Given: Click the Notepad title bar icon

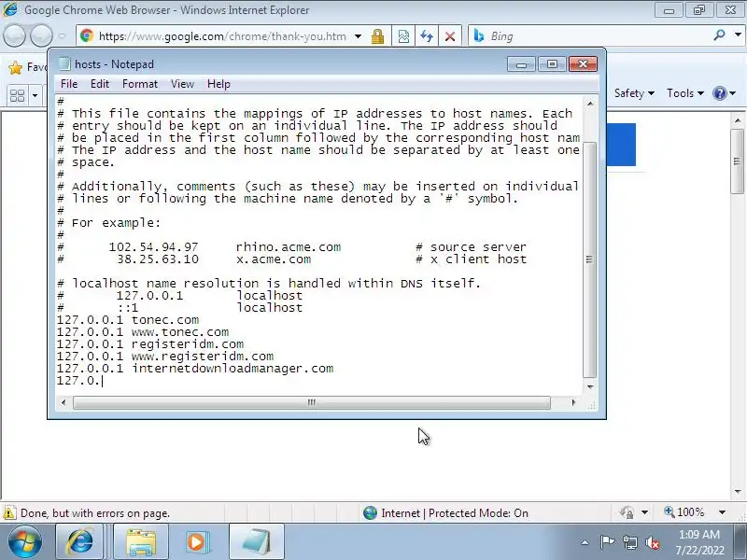Looking at the screenshot, I should (64, 63).
